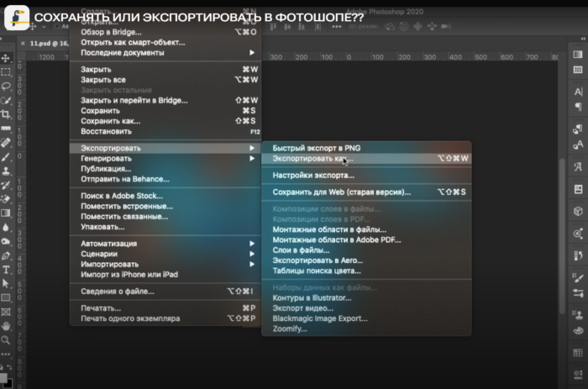Close the 11.psd document tab
588x389 pixels.
tap(23, 44)
